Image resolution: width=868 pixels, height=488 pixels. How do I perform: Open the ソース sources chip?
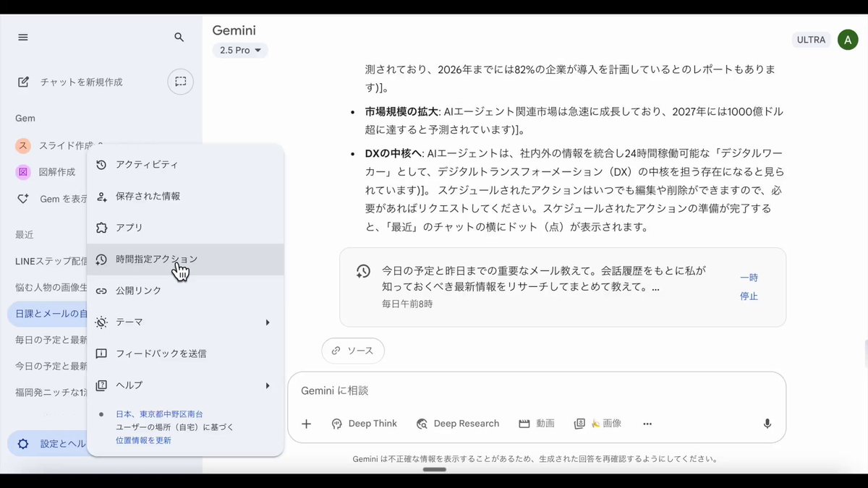coord(353,351)
